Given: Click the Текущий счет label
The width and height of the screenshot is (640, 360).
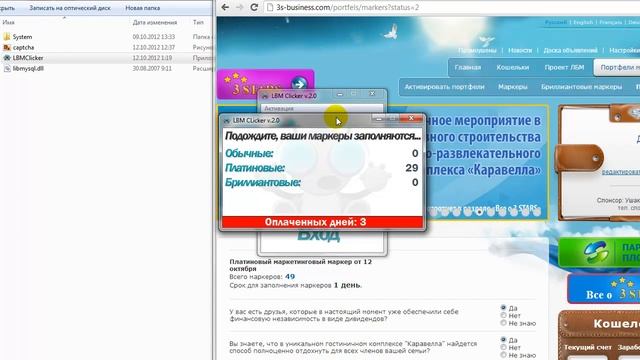Looking at the screenshot, I should point(588,347).
